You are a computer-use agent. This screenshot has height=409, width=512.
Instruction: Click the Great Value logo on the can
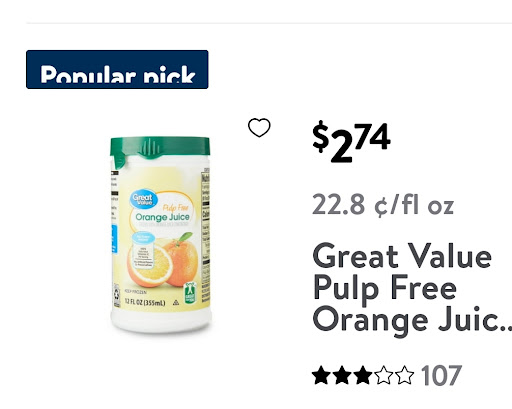(142, 199)
